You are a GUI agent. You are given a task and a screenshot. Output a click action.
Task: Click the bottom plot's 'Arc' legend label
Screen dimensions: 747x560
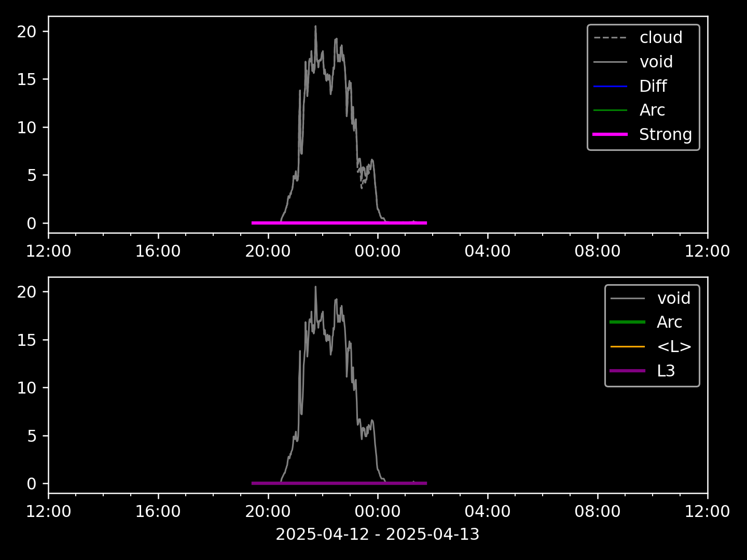(669, 322)
